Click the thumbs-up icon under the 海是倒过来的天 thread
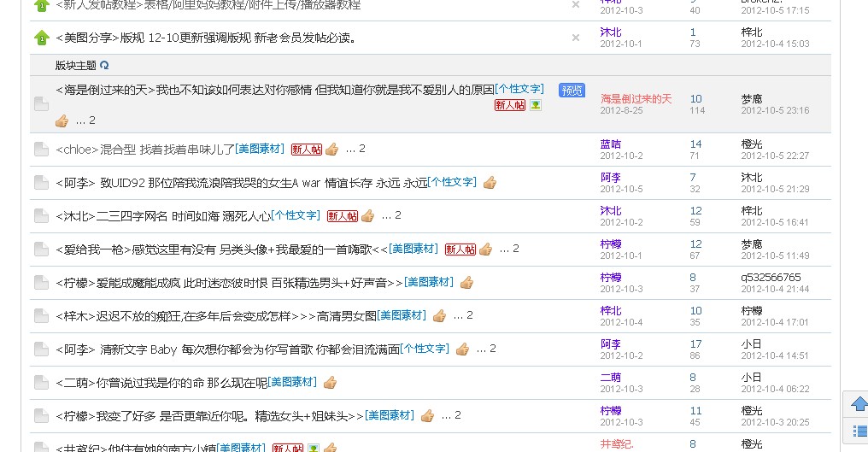This screenshot has width=868, height=452. point(62,120)
